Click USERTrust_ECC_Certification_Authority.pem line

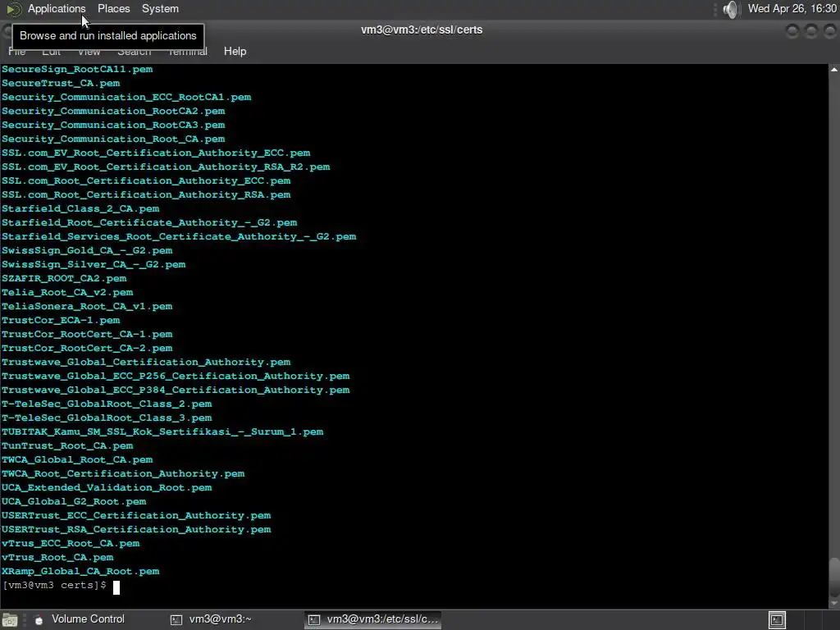point(136,515)
